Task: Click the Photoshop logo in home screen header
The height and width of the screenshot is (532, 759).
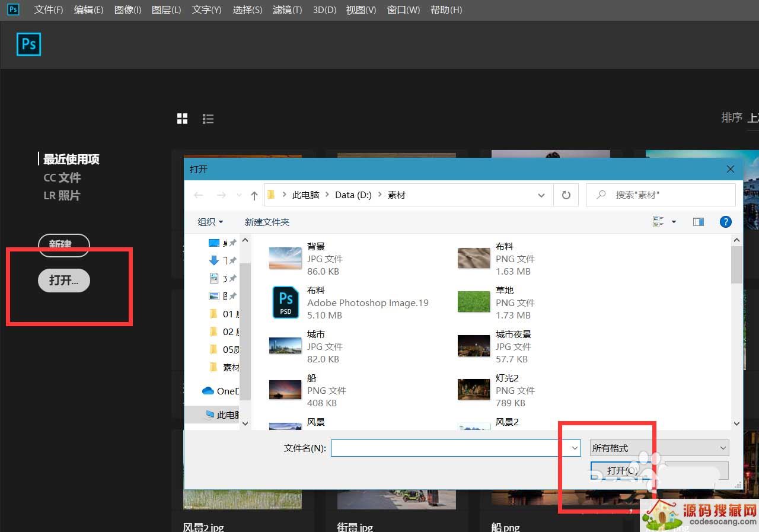Action: click(28, 44)
